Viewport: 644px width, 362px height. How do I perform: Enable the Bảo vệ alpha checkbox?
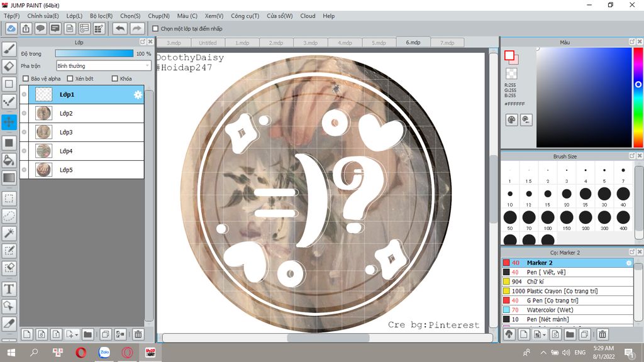26,79
